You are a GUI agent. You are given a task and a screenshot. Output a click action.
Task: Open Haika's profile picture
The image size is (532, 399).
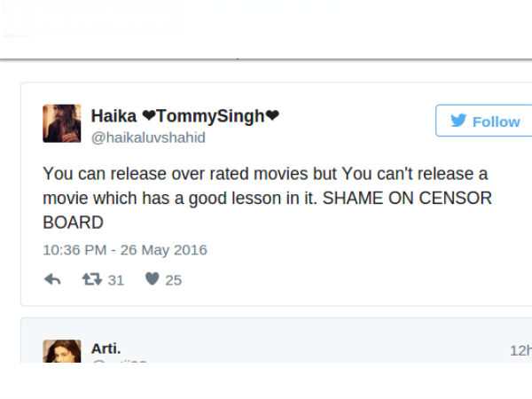(61, 123)
